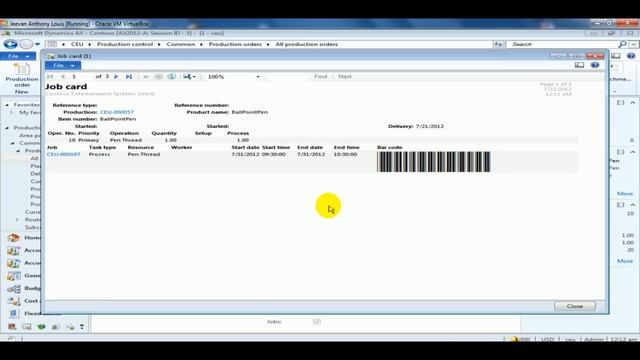
Task: Collapse the second right factbox chevron
Action: pyautogui.click(x=633, y=152)
